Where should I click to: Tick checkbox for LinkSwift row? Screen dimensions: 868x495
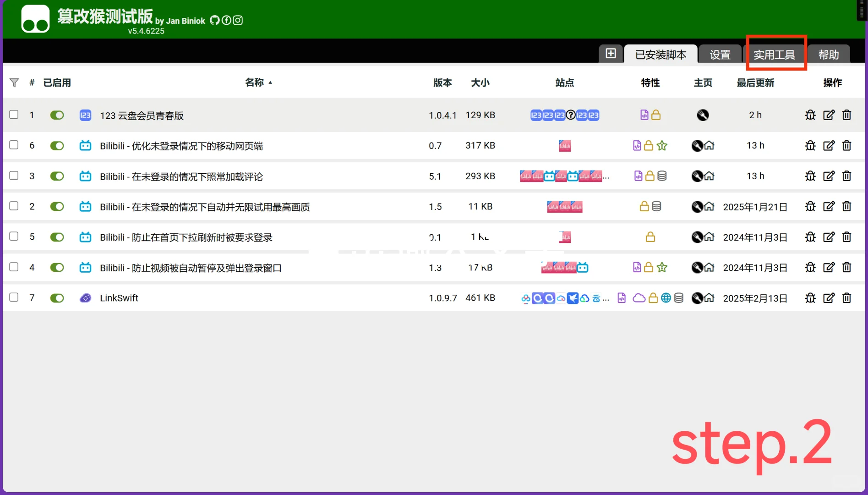pos(14,297)
